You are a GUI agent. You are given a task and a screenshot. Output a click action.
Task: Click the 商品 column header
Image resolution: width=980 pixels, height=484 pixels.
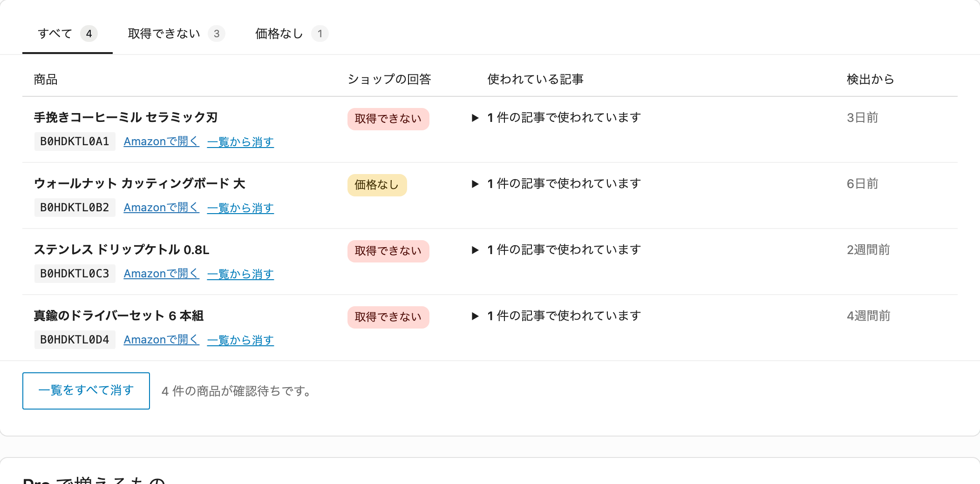pyautogui.click(x=46, y=80)
